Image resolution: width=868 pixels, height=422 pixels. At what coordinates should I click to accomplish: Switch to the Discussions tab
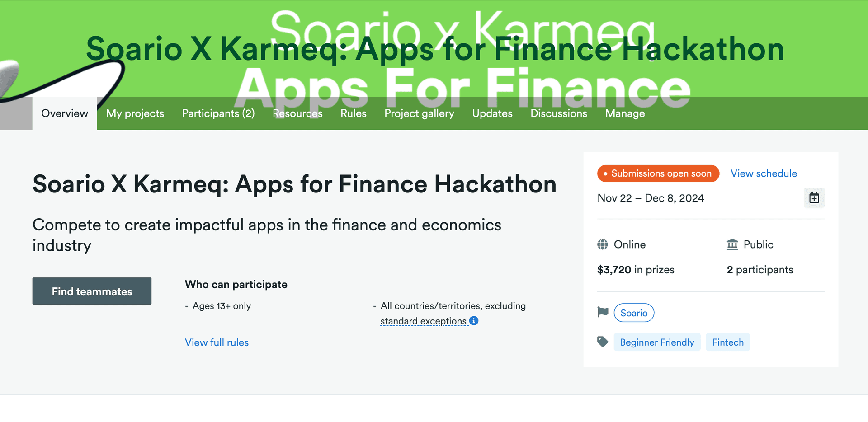559,113
